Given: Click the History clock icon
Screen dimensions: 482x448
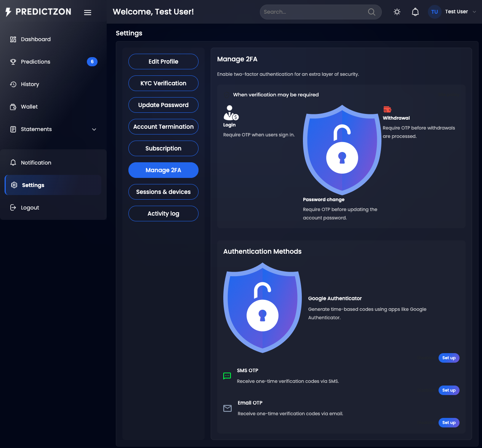Looking at the screenshot, I should point(13,84).
